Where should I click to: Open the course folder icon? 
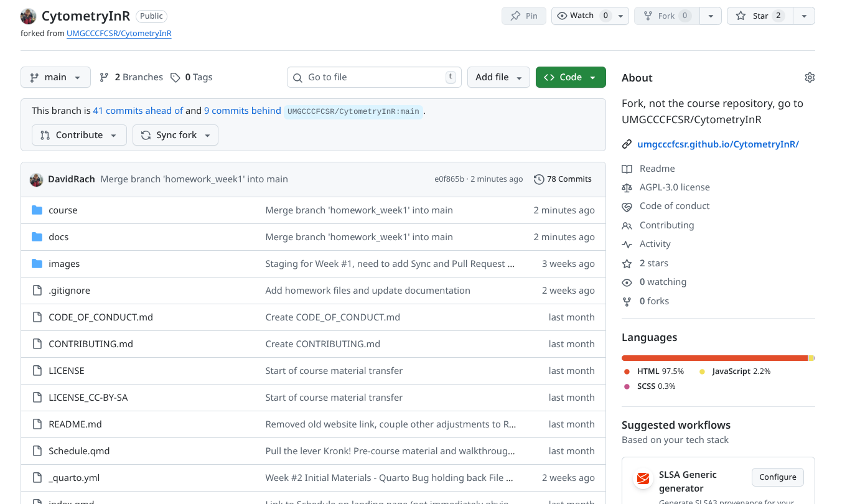(37, 210)
